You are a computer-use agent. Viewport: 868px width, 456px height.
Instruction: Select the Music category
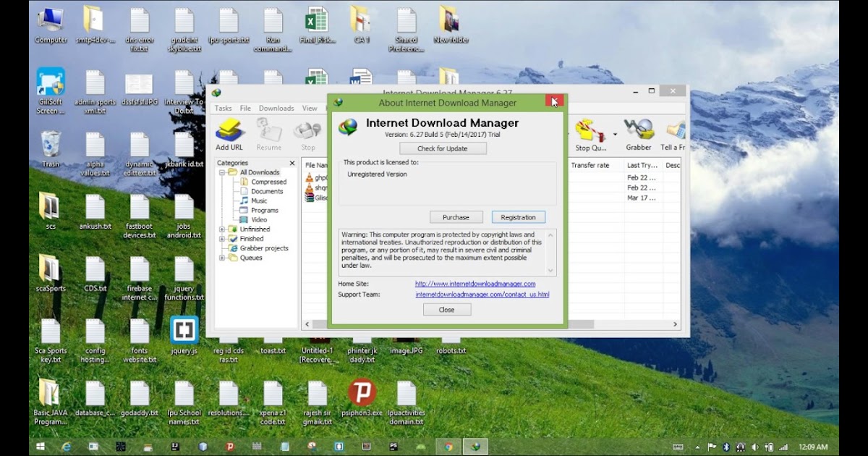[259, 200]
